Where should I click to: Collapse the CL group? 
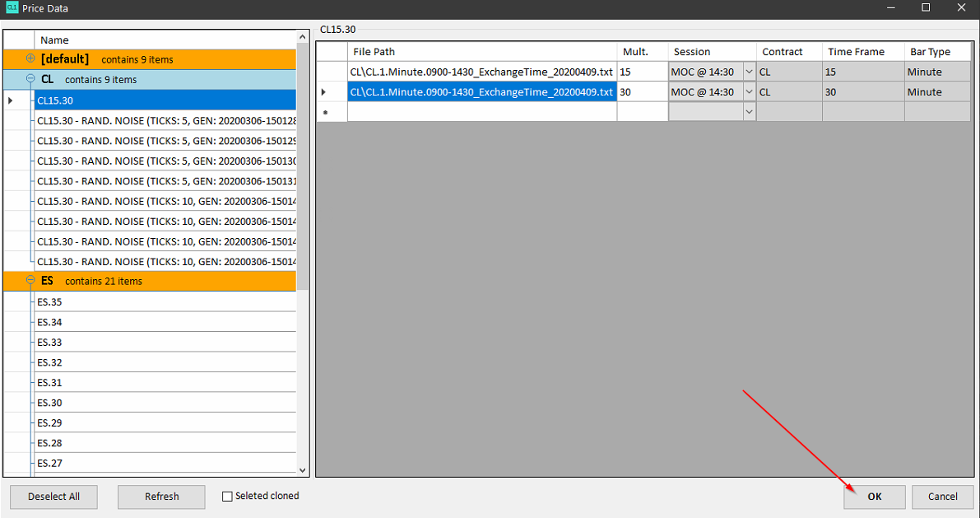pos(30,80)
